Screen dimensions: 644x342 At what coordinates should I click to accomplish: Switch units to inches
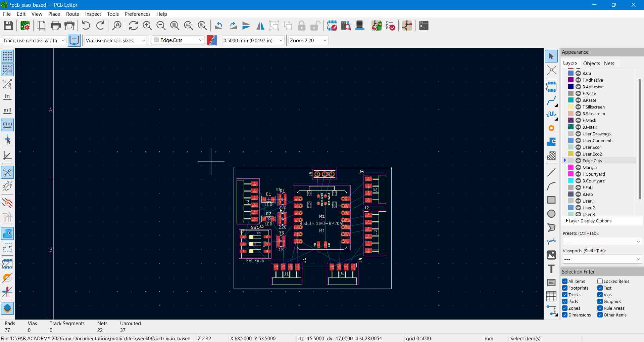click(x=7, y=97)
